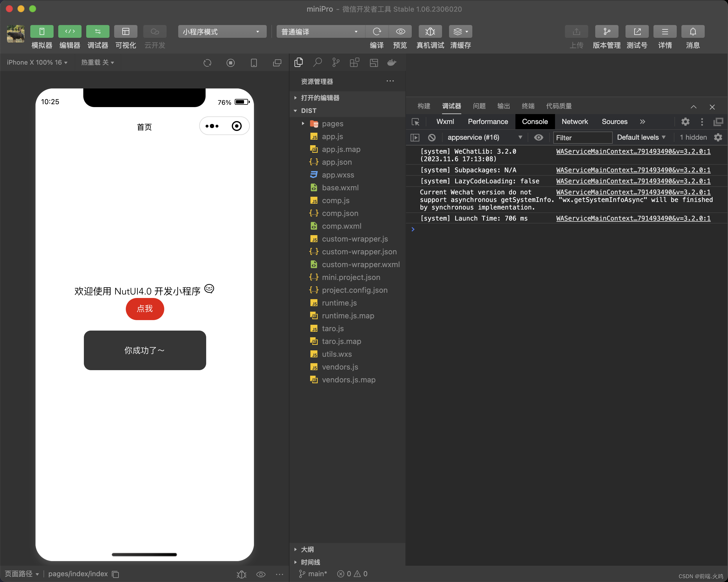Collapse the DIST folder section
Viewport: 728px width, 582px height.
click(347, 111)
